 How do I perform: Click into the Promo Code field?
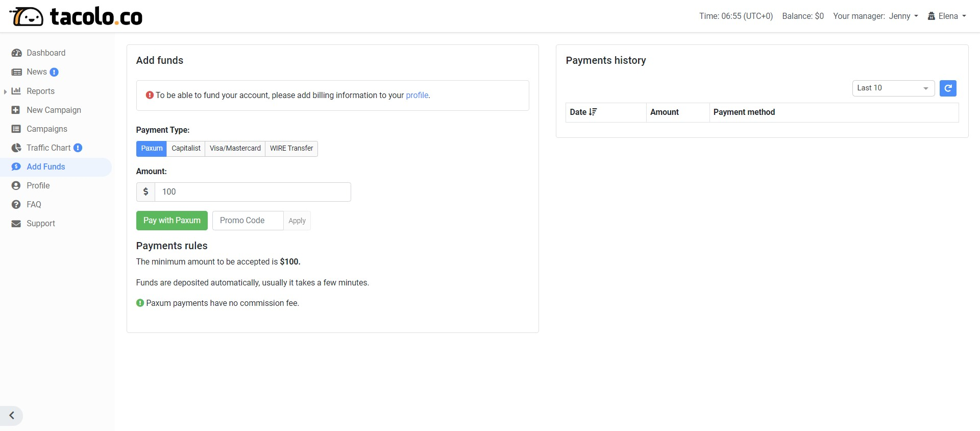coord(248,221)
